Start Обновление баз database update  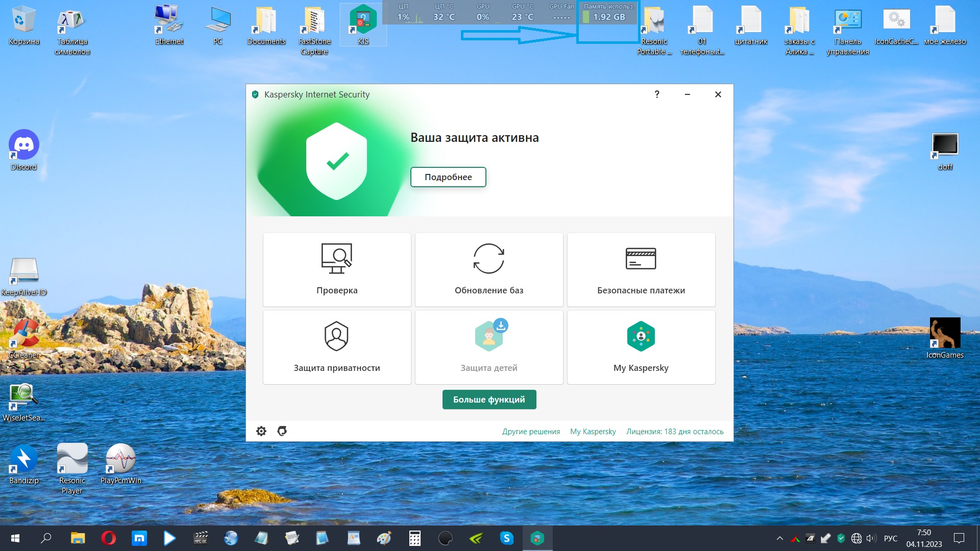point(489,270)
